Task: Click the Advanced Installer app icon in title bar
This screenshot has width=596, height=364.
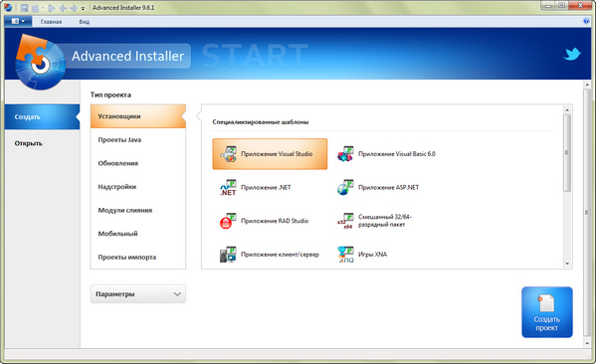Action: coord(8,8)
